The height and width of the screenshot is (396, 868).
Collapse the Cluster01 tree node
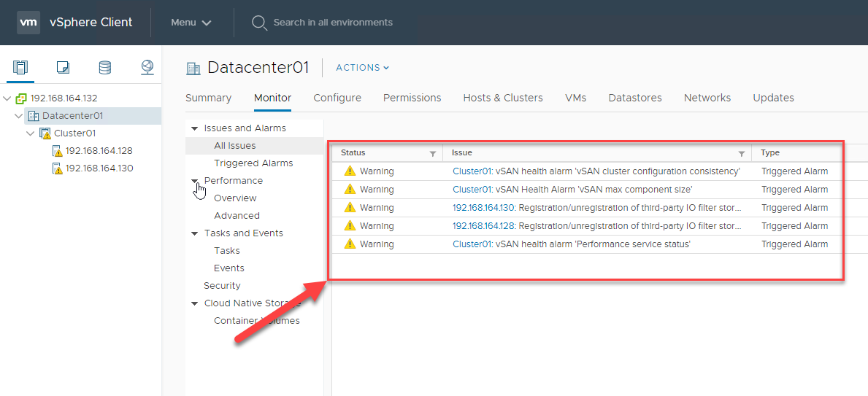[31, 134]
